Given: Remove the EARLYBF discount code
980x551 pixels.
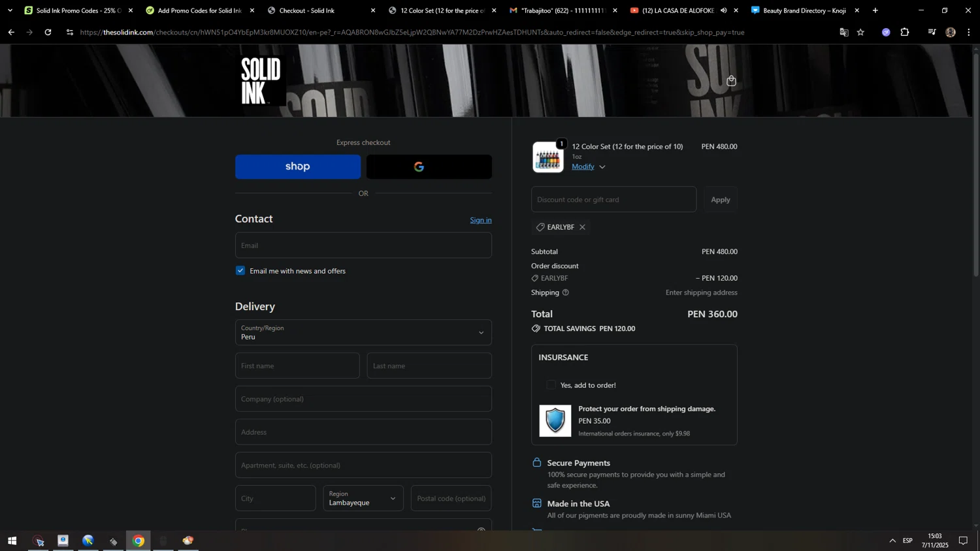Looking at the screenshot, I should coord(582,227).
